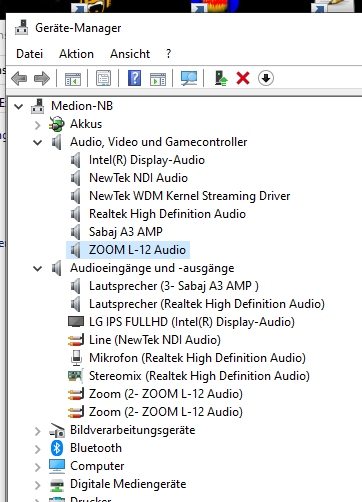Select the Bildverarbeitungsgeräte label
The height and width of the screenshot is (502, 362).
(132, 430)
